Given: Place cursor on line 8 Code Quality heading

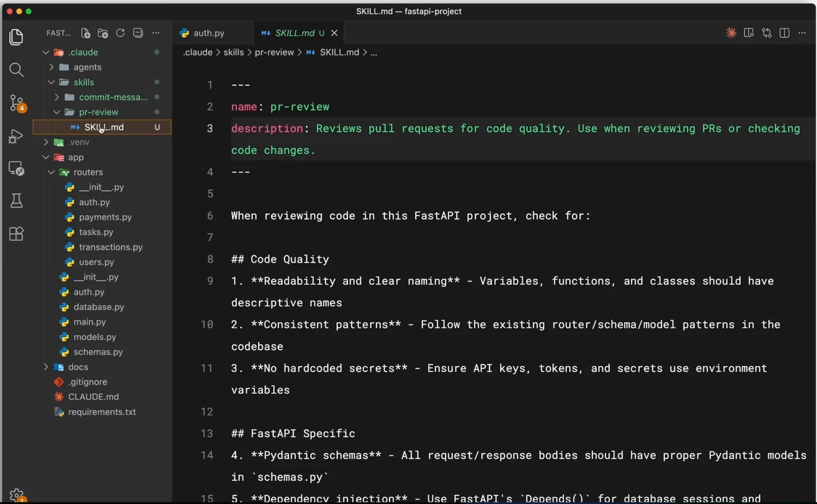Looking at the screenshot, I should [280, 259].
